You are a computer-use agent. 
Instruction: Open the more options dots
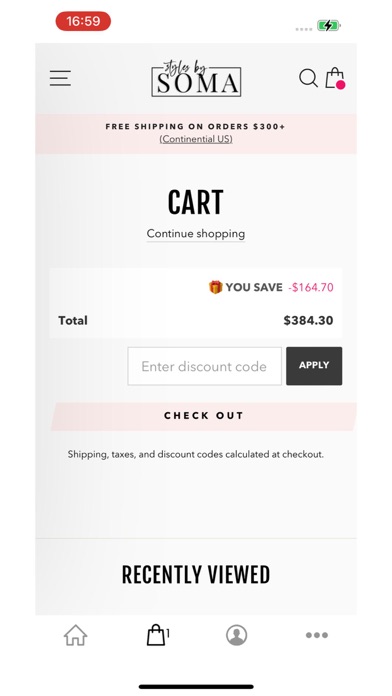tap(317, 635)
